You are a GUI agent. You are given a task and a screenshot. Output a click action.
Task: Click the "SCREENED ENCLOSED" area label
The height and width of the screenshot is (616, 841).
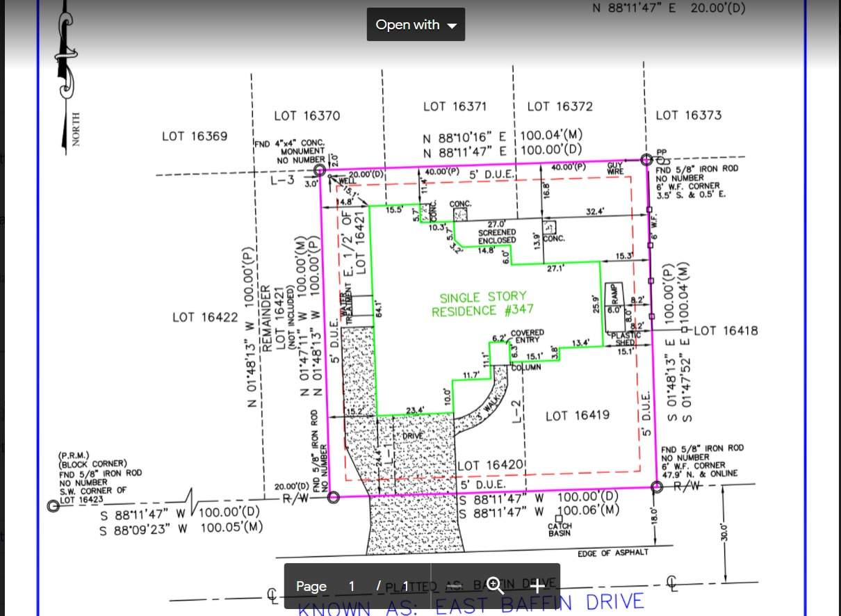pos(496,236)
